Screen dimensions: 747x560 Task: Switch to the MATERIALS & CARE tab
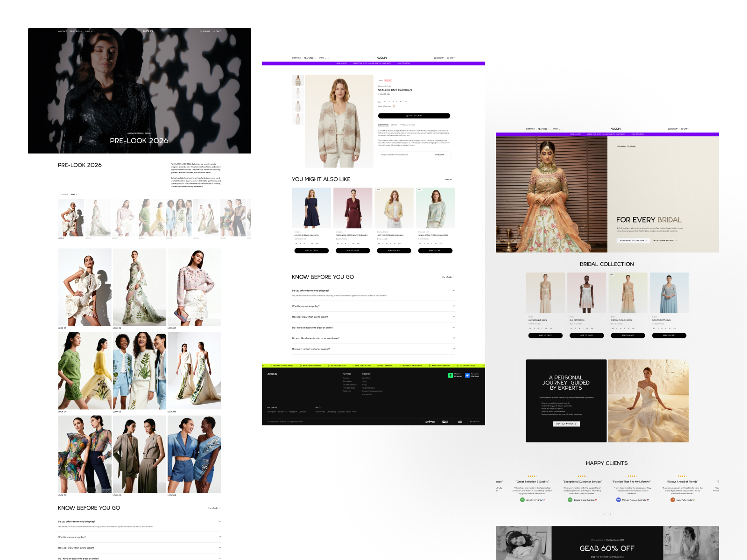[407, 125]
